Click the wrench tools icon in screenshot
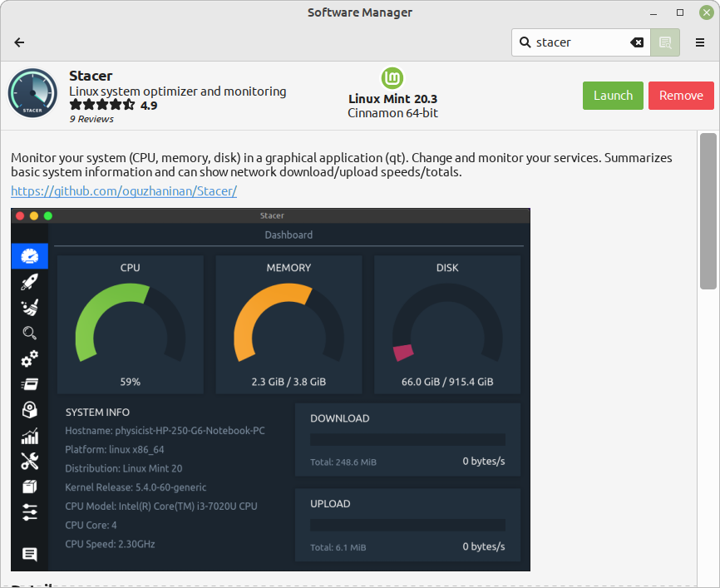The image size is (720, 588). point(29,461)
